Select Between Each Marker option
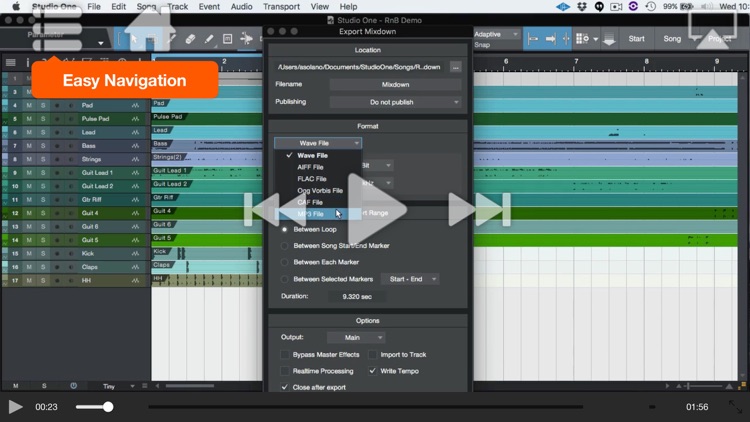750x422 pixels. click(x=284, y=262)
